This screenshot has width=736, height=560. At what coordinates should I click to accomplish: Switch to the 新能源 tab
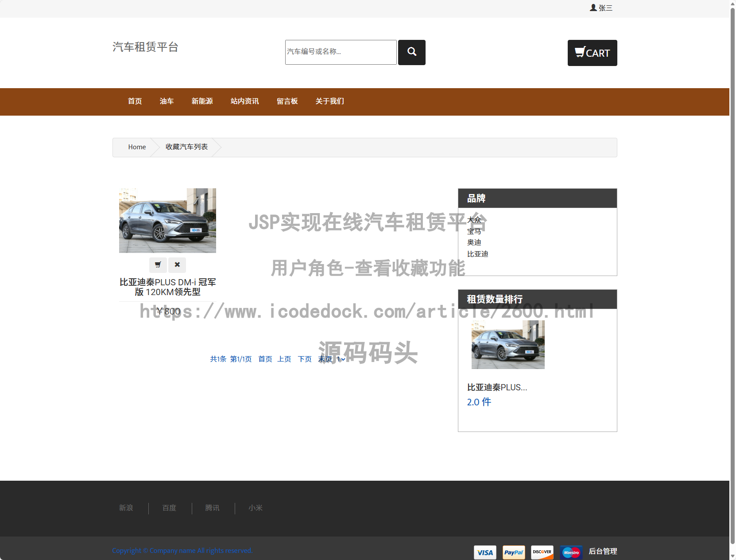click(202, 101)
